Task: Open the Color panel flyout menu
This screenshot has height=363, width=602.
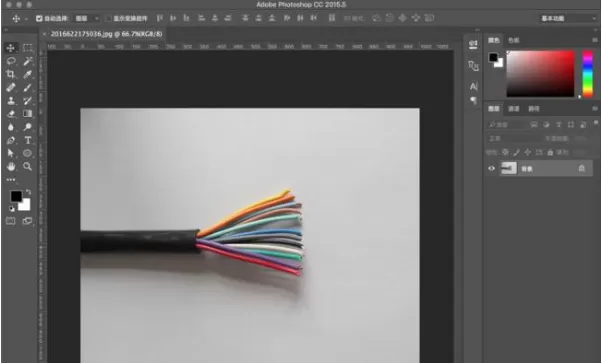Action: [x=594, y=40]
